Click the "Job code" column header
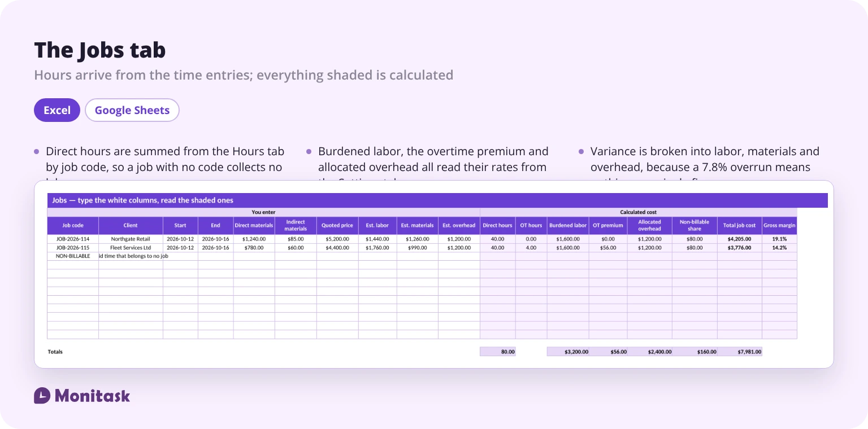Screen dimensions: 868x429 pyautogui.click(x=73, y=226)
